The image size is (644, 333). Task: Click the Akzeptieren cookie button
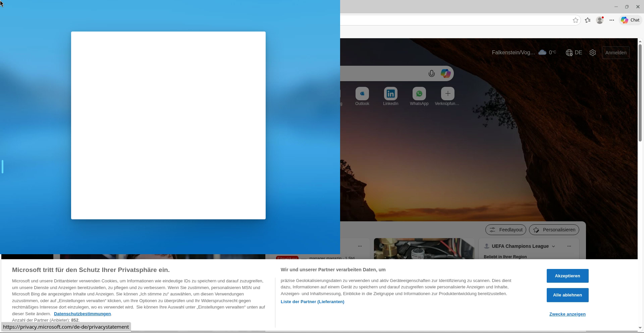(567, 276)
